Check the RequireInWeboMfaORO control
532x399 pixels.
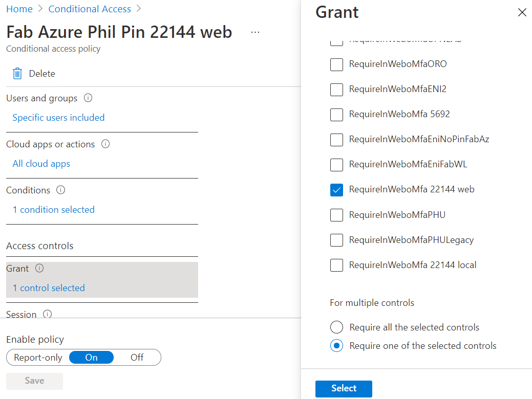336,64
